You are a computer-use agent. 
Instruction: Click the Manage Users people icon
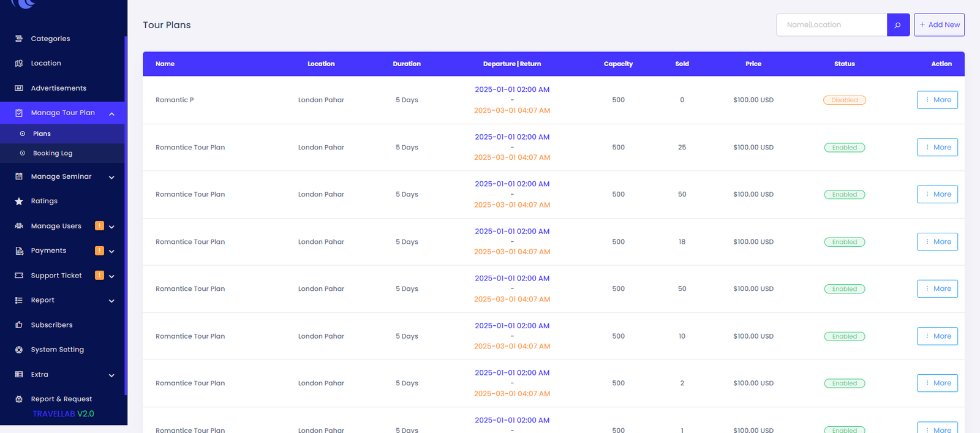[x=19, y=226]
